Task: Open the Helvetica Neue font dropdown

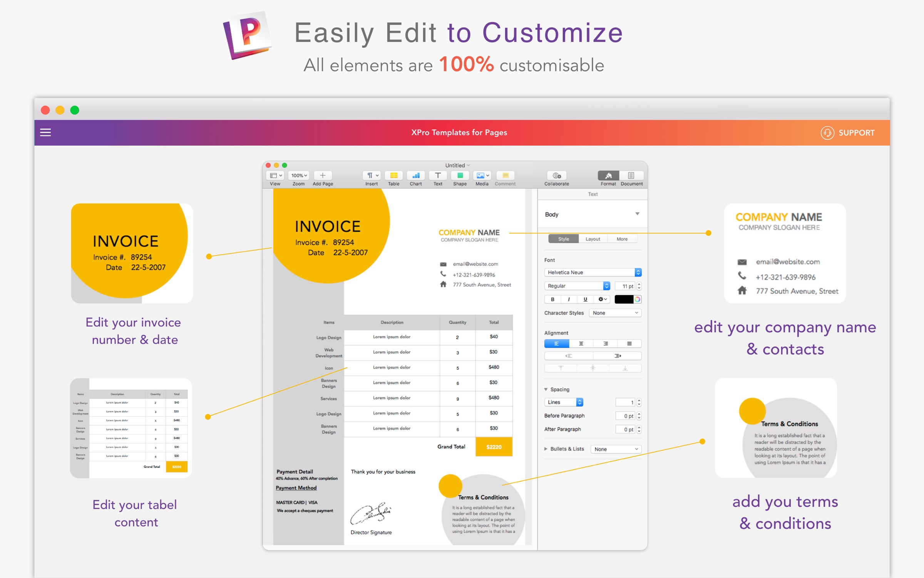Action: [593, 272]
